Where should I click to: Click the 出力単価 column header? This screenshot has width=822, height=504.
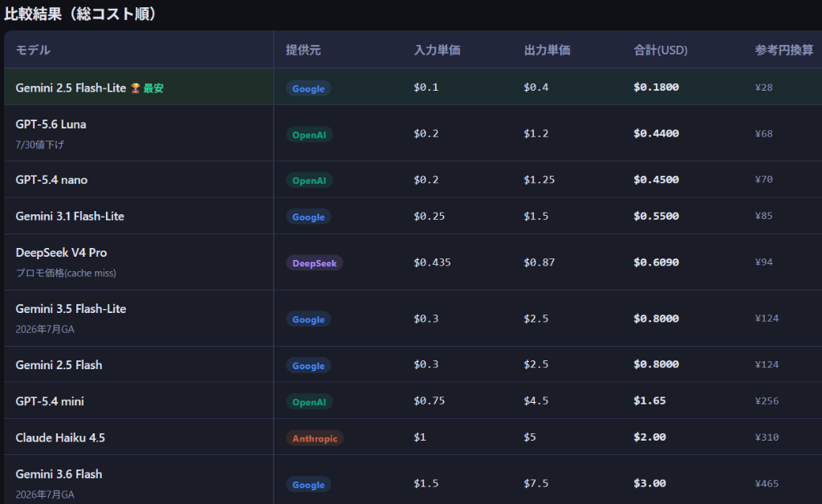coord(547,50)
